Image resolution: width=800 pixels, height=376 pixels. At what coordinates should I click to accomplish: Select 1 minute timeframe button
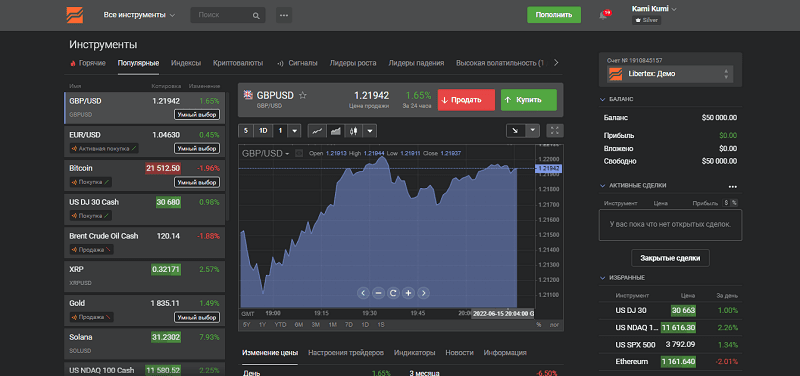280,131
